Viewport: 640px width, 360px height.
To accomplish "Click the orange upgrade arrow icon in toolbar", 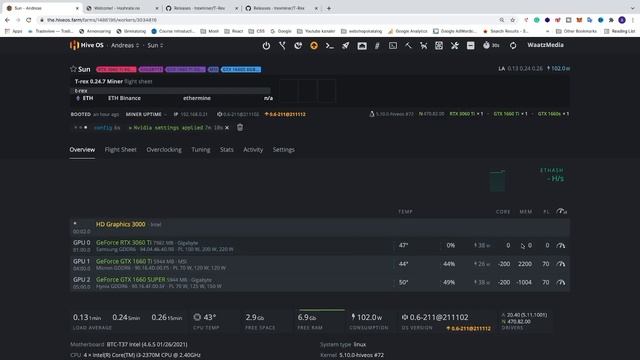I will pos(314,46).
